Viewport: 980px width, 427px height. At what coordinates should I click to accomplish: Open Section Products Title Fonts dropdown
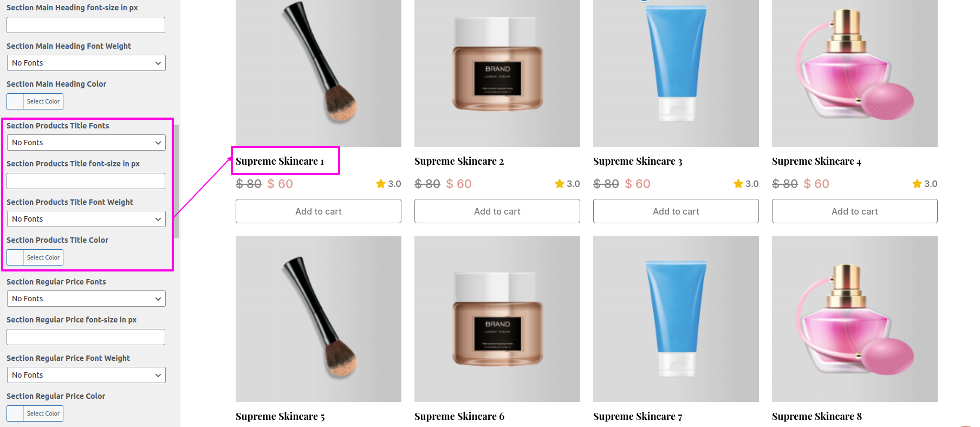click(86, 143)
